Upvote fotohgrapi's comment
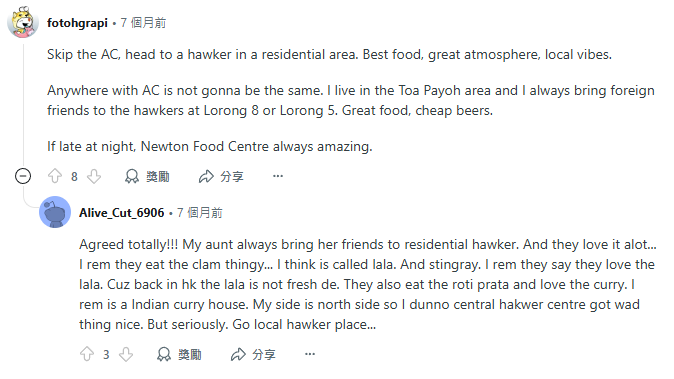 point(55,176)
